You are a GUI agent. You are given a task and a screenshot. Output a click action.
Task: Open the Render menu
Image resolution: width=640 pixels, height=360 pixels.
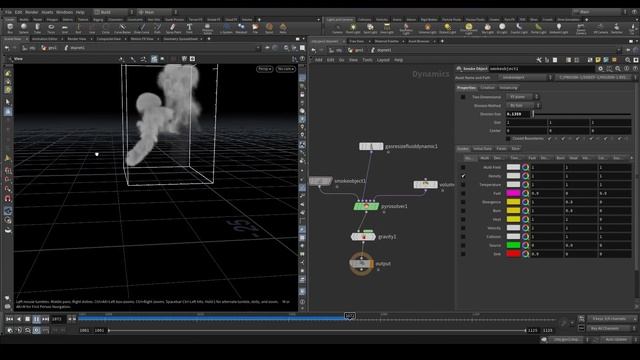[x=31, y=12]
